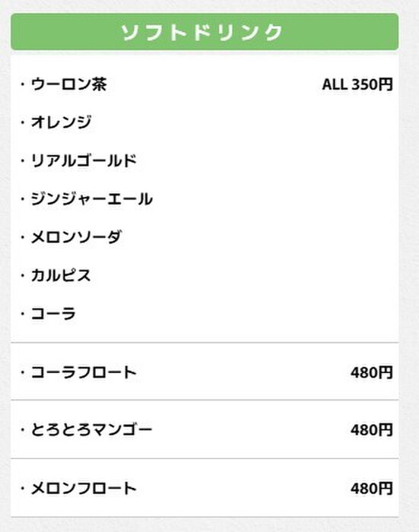Viewport: 419px width, 532px height.
Task: Click ALL 350円 price label
Action: point(357,84)
